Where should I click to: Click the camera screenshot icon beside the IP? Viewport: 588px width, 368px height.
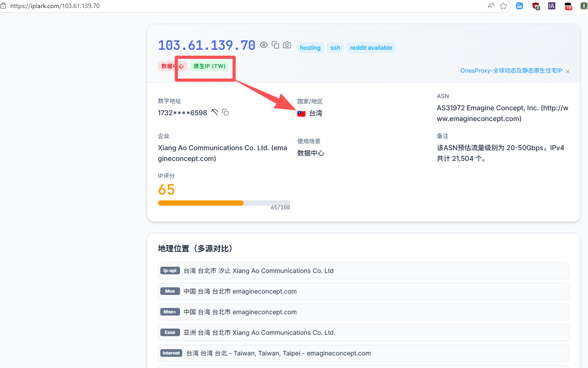287,45
